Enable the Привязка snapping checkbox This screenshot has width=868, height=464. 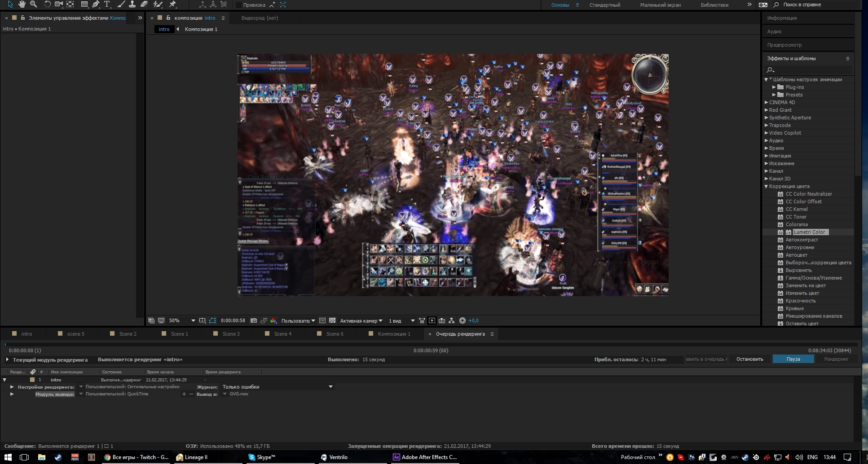(x=239, y=5)
